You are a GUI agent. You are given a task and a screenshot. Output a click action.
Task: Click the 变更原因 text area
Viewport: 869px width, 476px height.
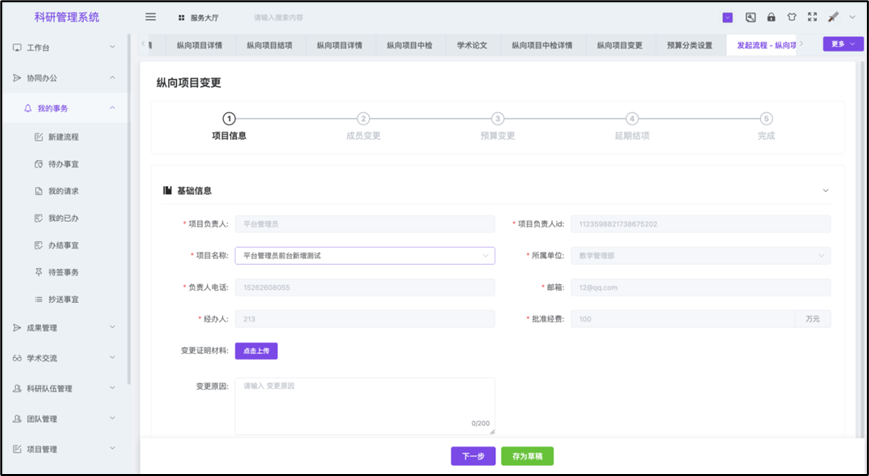click(x=364, y=405)
